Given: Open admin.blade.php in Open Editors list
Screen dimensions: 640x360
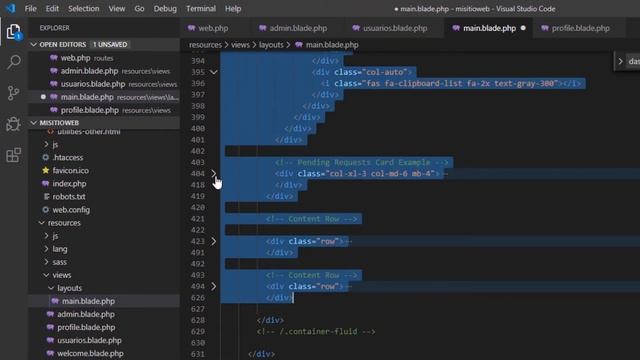Looking at the screenshot, I should pyautogui.click(x=104, y=71).
